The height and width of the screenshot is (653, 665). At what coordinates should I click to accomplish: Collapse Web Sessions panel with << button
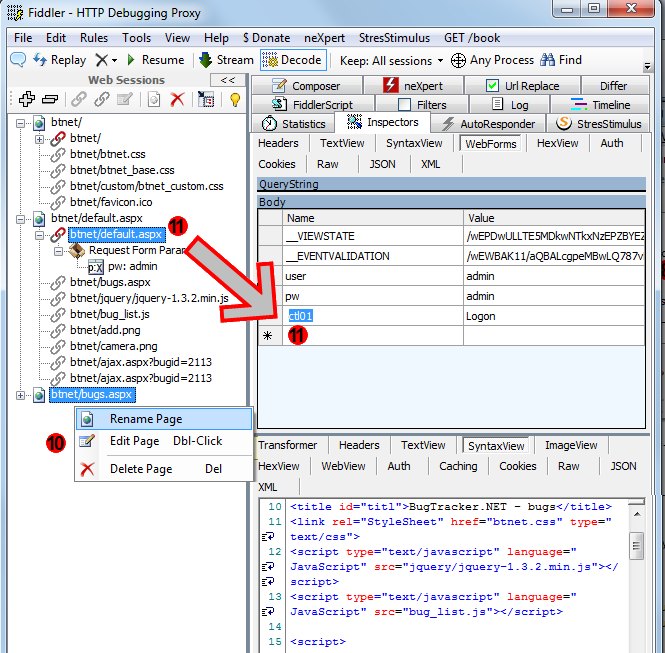[x=228, y=80]
